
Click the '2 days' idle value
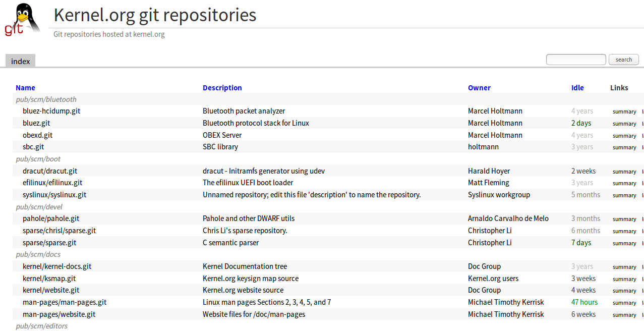click(x=581, y=123)
